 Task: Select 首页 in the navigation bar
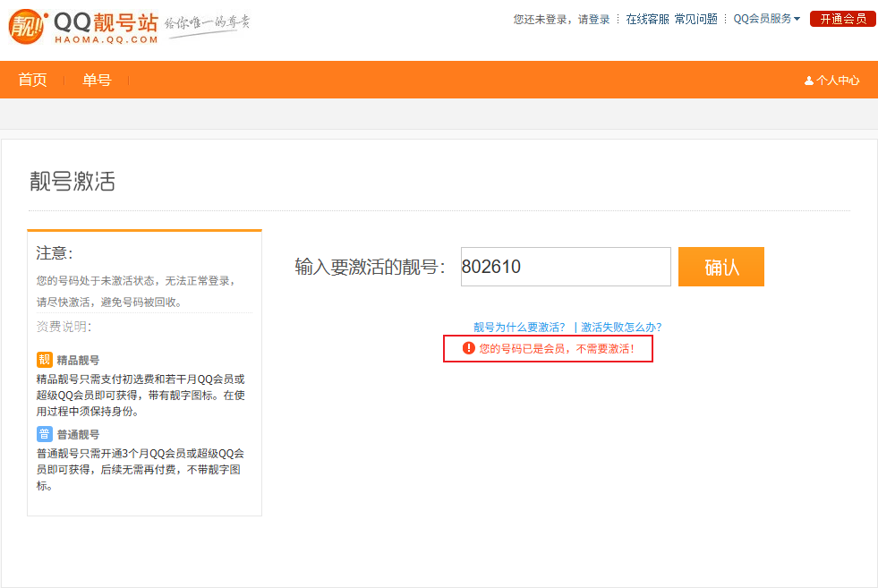tap(32, 80)
